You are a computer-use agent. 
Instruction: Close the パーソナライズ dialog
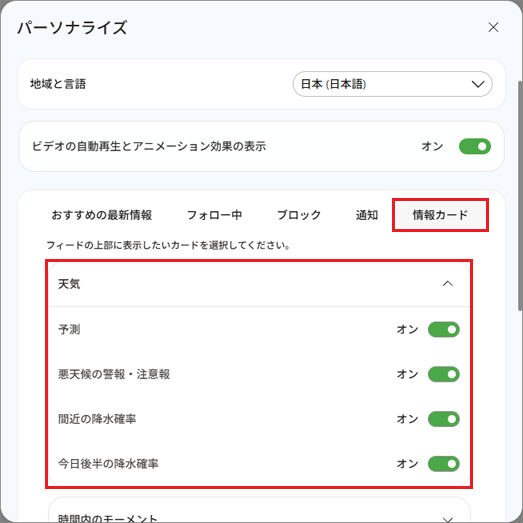click(493, 27)
